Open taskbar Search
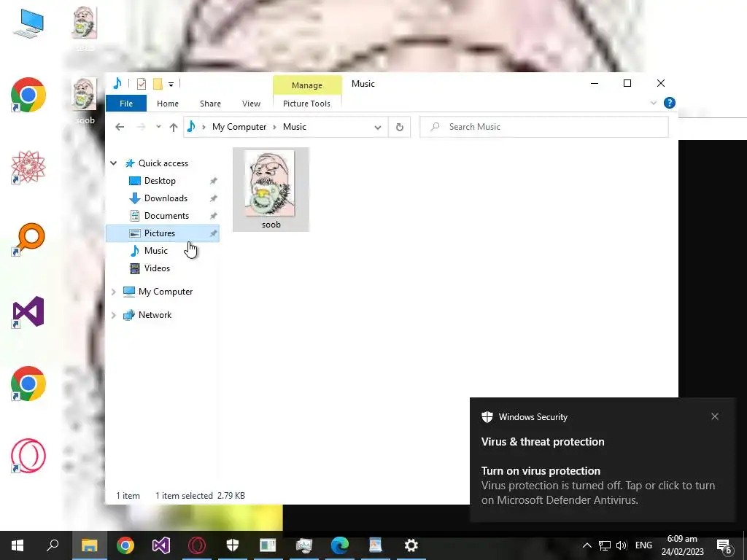Screen dimensions: 747x560 click(53, 545)
